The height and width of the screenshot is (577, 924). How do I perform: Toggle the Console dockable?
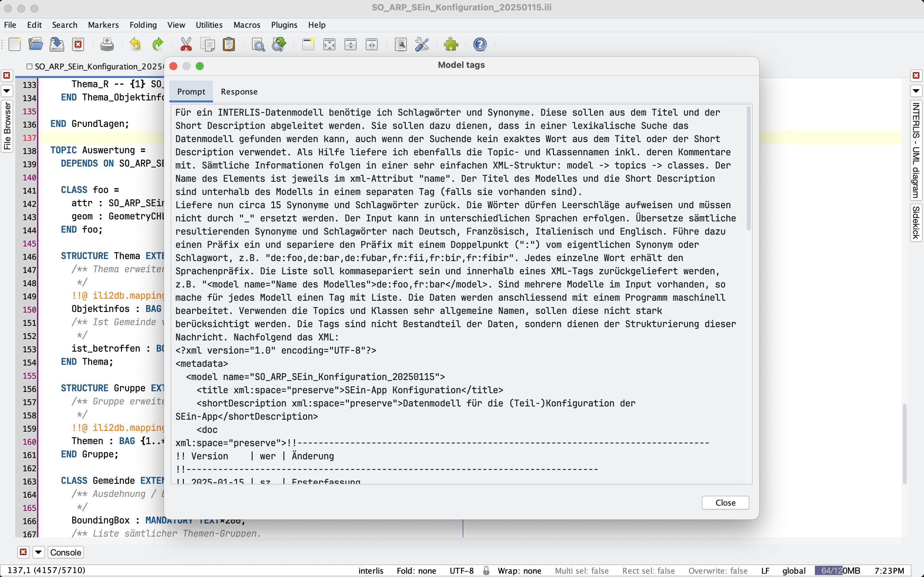(x=66, y=552)
